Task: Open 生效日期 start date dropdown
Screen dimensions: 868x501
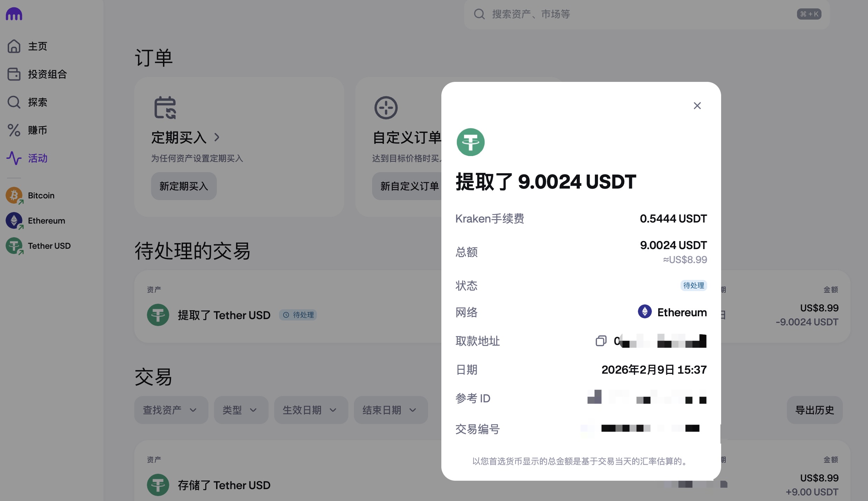Action: point(311,410)
